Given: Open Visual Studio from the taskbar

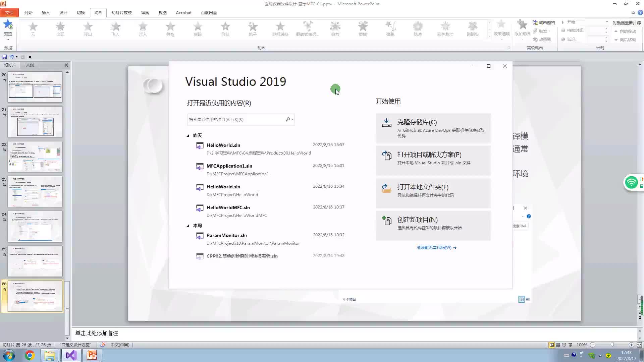Looking at the screenshot, I should pos(71,355).
